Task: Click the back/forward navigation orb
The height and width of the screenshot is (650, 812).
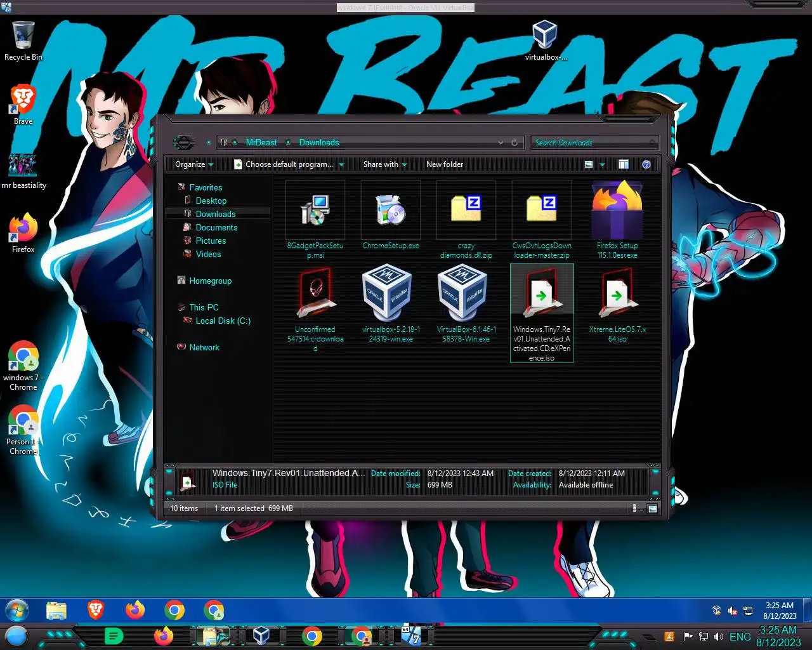Action: point(185,142)
